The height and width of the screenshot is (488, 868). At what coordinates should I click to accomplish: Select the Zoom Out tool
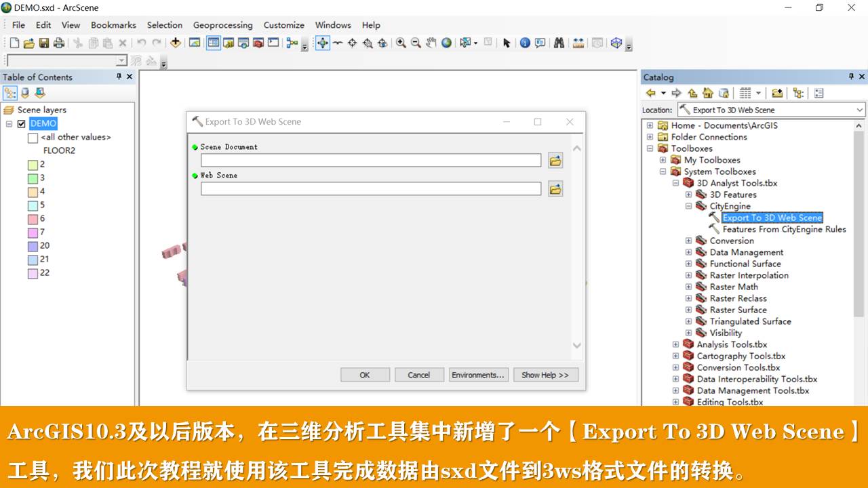[416, 43]
